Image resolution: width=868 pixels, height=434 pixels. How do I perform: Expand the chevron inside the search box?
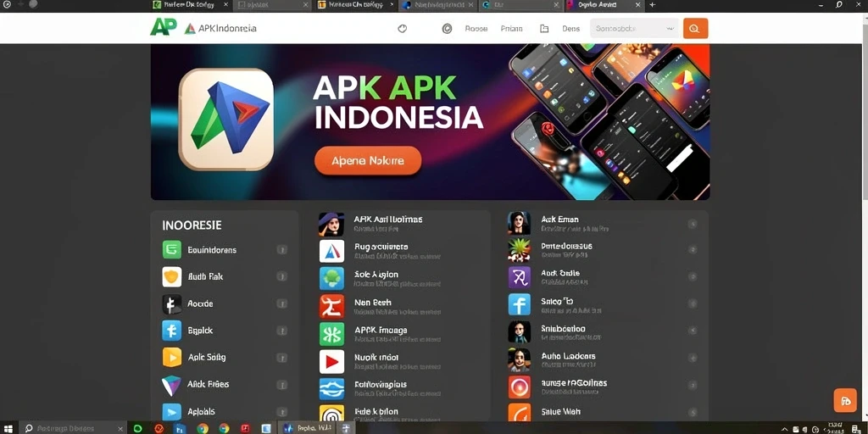coord(671,28)
